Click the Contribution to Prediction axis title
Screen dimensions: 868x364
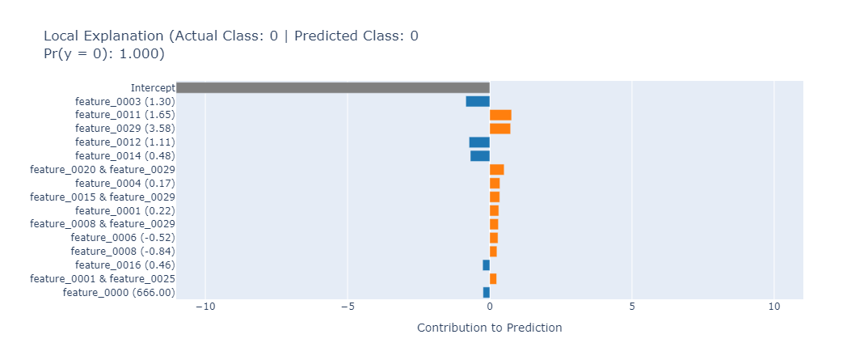click(489, 328)
